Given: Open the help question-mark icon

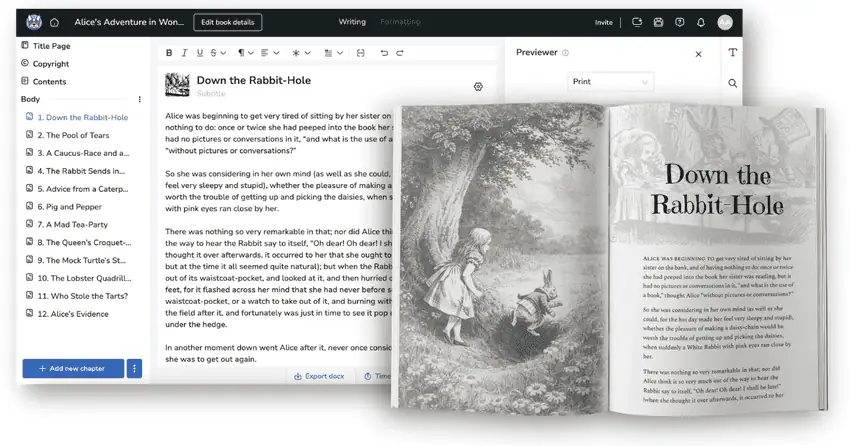Looking at the screenshot, I should pyautogui.click(x=680, y=22).
